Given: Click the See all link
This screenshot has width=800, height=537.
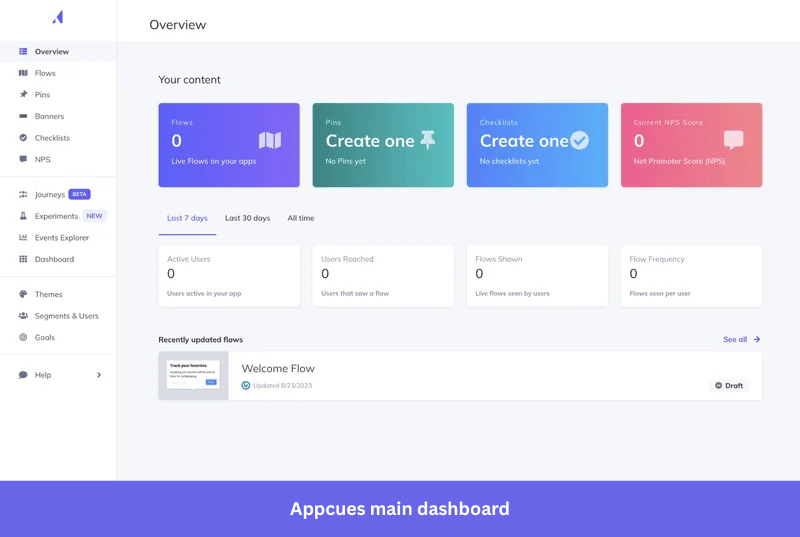Looking at the screenshot, I should coord(735,339).
